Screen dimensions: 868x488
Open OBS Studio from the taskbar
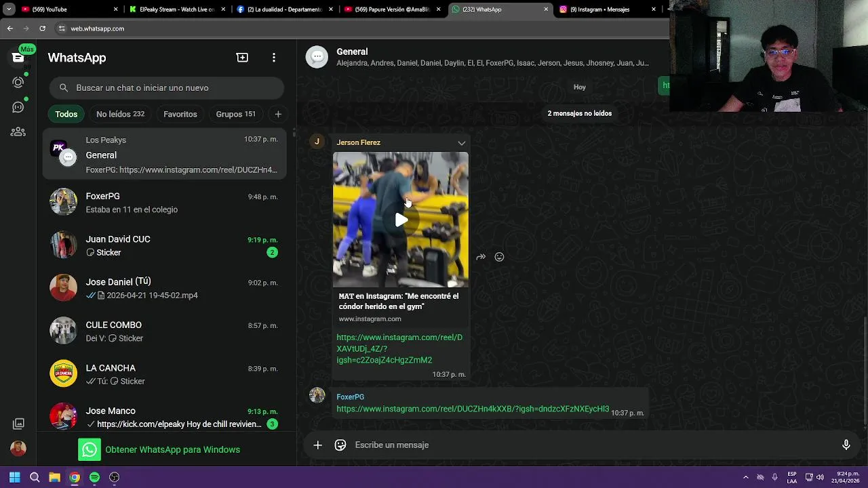[114, 477]
